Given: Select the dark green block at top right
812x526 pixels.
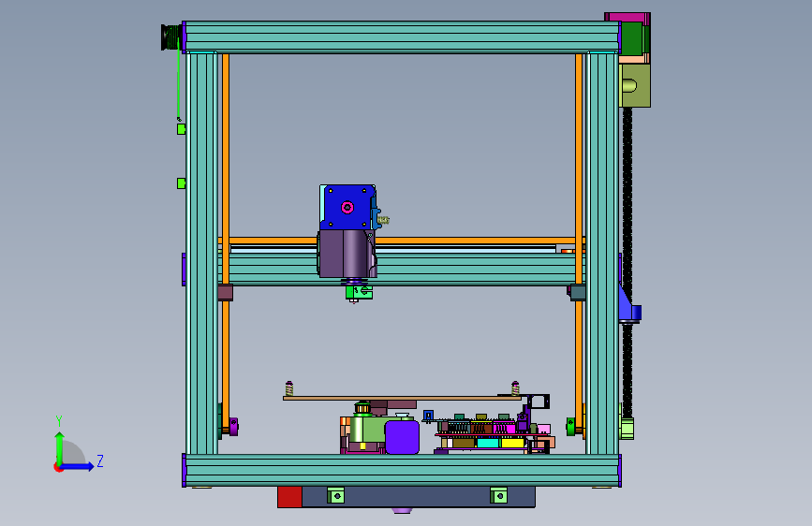Looking at the screenshot, I should (x=632, y=38).
